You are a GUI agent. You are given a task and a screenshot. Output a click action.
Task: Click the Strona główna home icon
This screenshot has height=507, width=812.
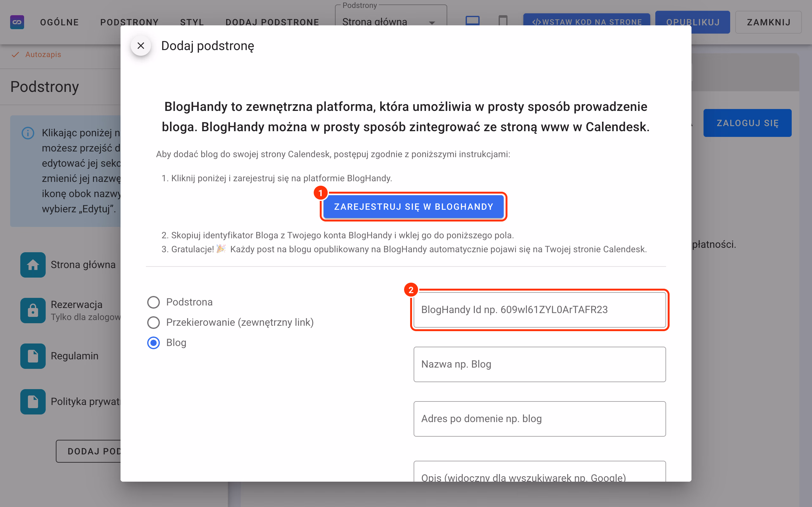tap(33, 265)
